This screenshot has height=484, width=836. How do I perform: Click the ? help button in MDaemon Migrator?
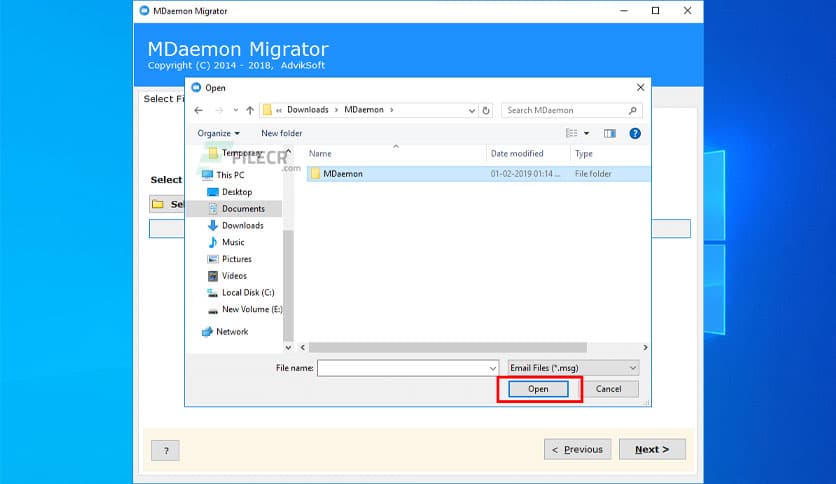(x=166, y=451)
